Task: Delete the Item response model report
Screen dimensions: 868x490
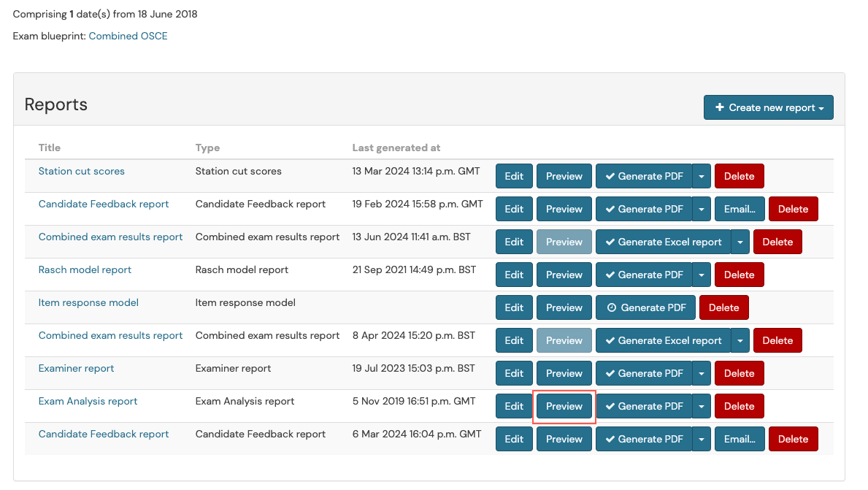Action: (x=724, y=307)
